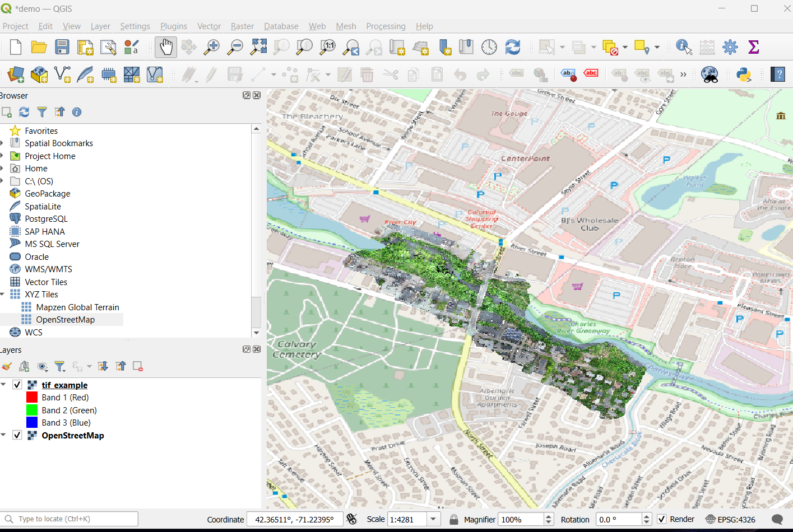Toggle extents and mouse position display

351,520
